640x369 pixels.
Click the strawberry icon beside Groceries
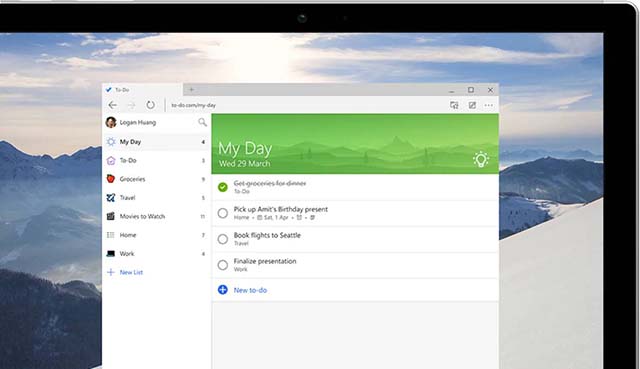(x=111, y=179)
